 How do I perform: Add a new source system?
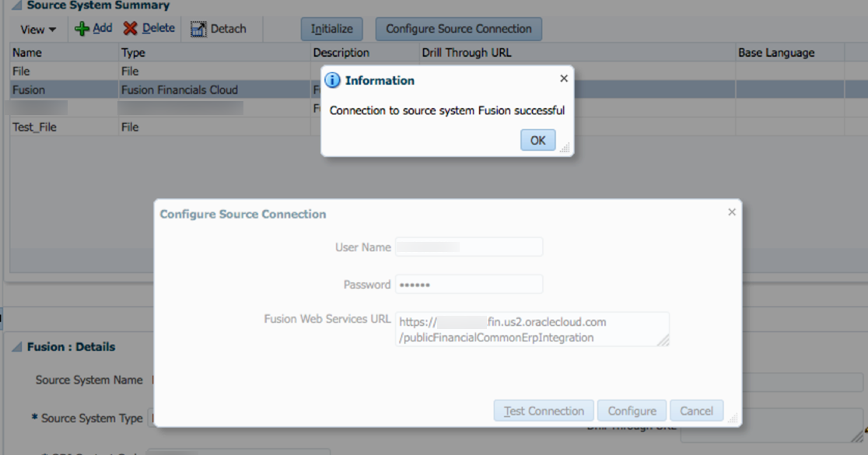(93, 29)
